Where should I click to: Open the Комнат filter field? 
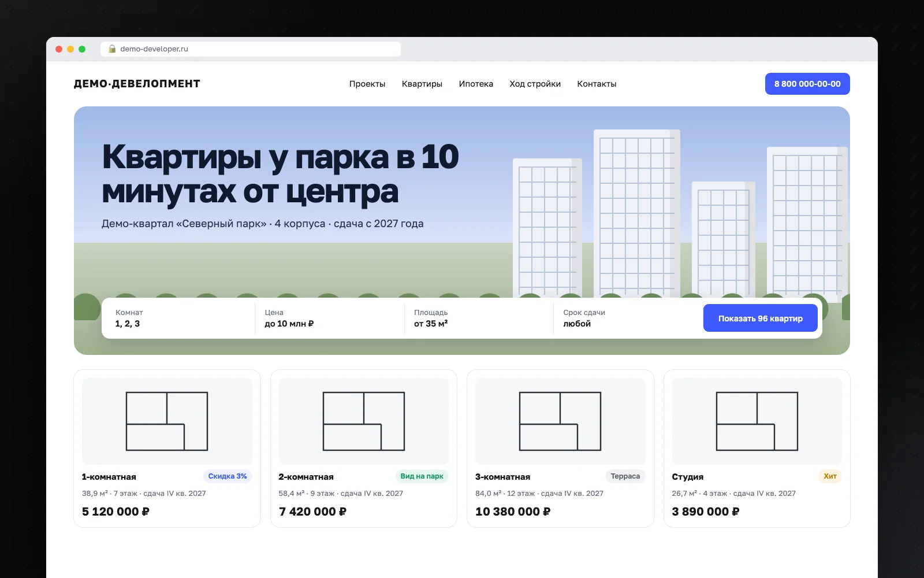pos(180,318)
